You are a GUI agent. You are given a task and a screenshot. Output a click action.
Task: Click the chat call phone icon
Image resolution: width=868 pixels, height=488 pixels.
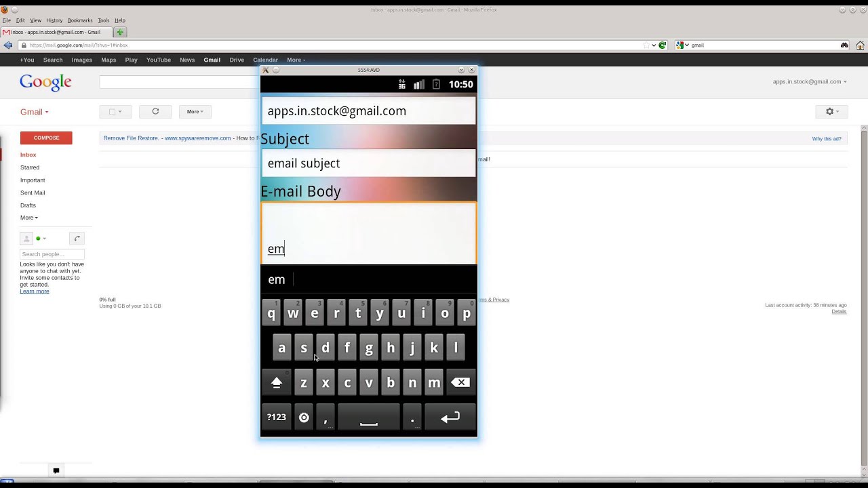77,239
